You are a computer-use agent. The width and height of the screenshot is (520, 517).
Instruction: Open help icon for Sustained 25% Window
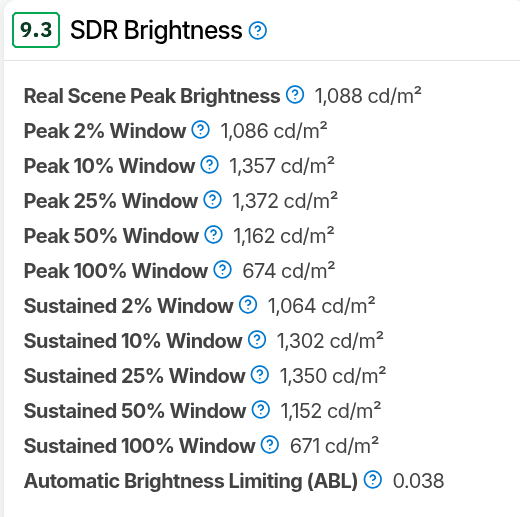260,375
